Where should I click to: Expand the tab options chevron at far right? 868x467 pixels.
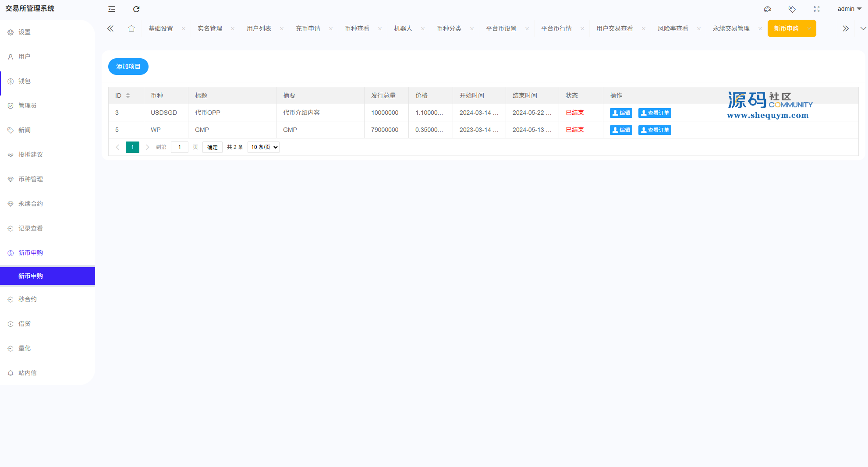pyautogui.click(x=863, y=28)
